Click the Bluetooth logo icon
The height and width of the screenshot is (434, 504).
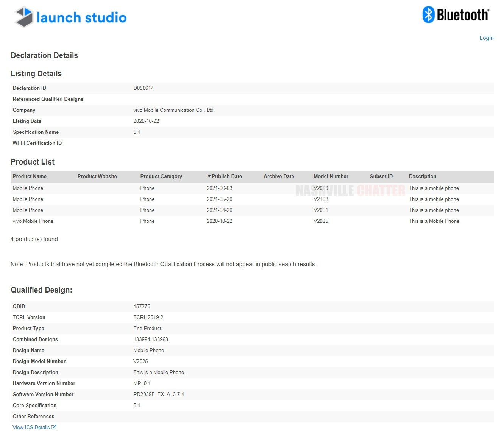[x=428, y=15]
